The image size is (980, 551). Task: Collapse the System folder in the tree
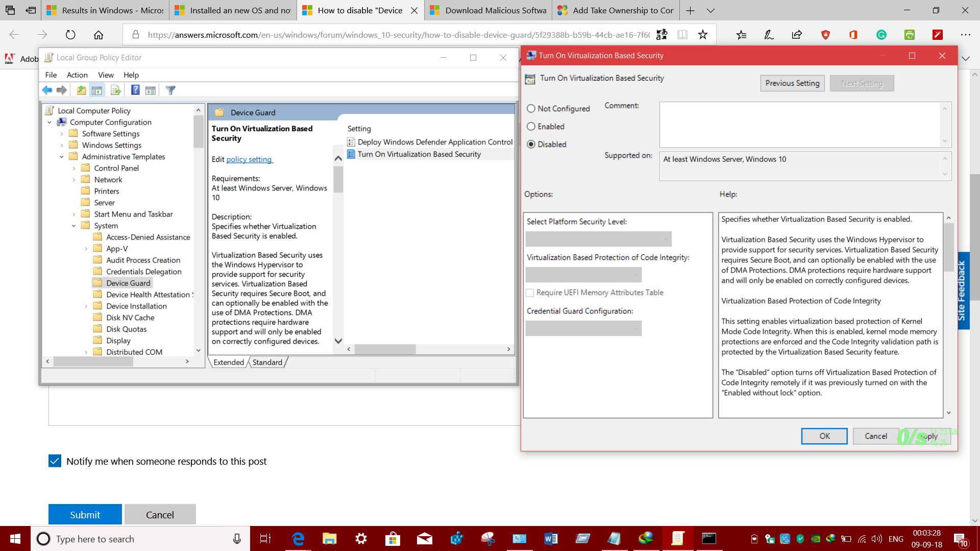tap(73, 225)
